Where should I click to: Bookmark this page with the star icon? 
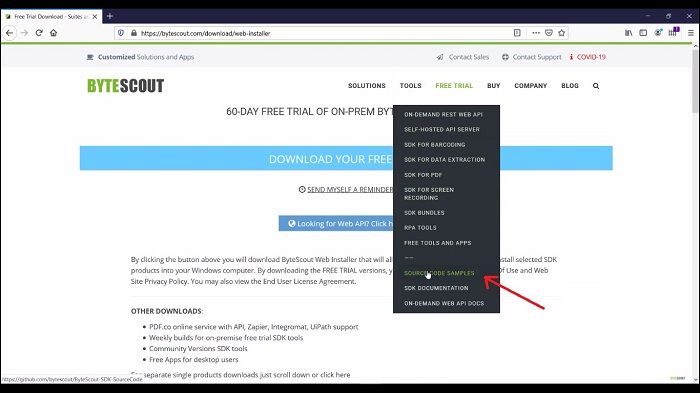562,33
